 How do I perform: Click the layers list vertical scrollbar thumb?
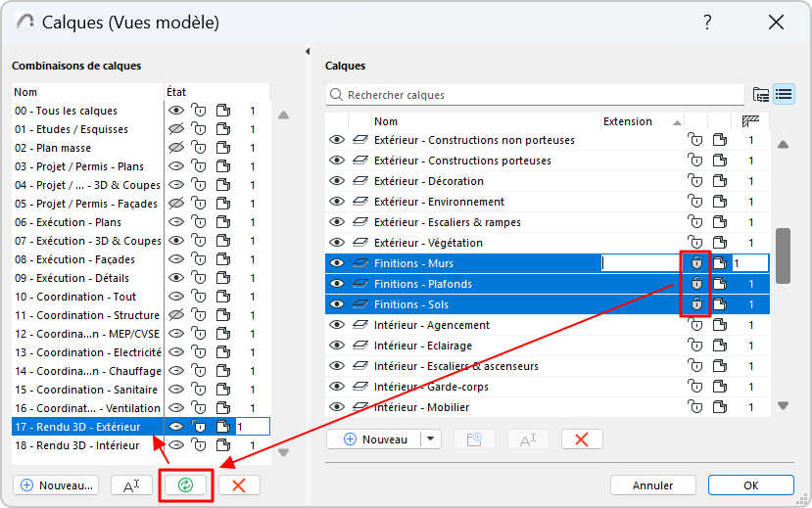[783, 256]
